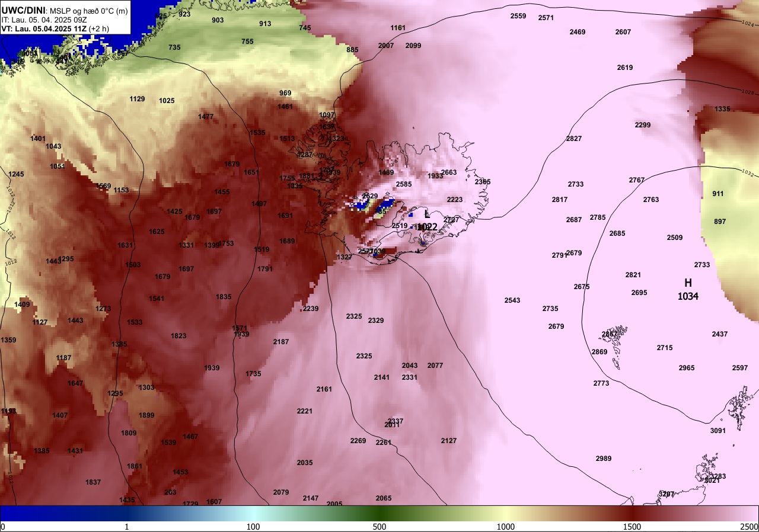Click the height value 1335
Image resolution: width=759 pixels, height=532 pixels.
pyautogui.click(x=722, y=109)
